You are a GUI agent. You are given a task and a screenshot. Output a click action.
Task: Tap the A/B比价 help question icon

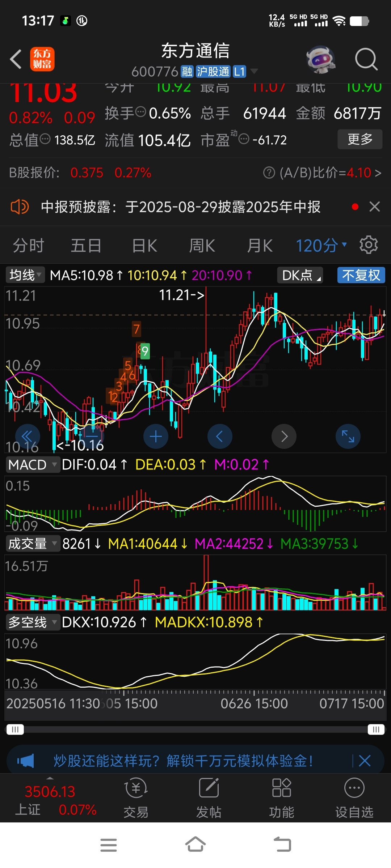pos(269,173)
